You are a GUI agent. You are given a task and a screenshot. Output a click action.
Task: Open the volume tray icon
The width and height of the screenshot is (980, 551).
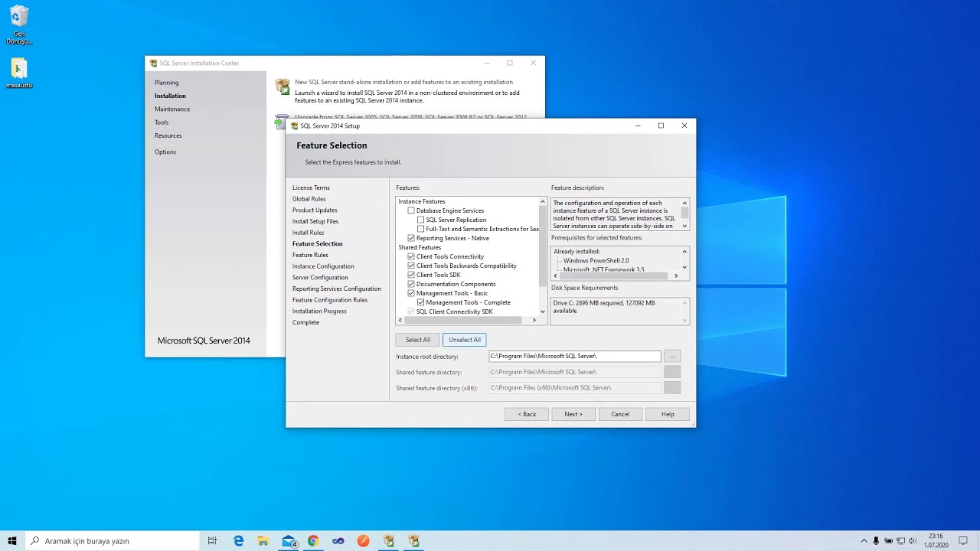click(912, 541)
